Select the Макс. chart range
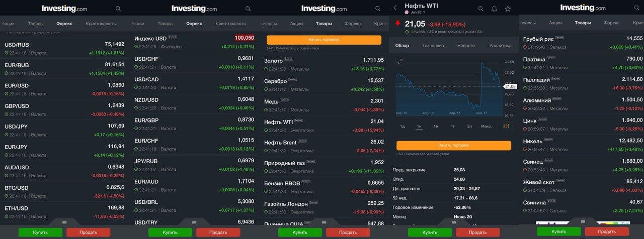The height and width of the screenshot is (239, 644). 486,126
